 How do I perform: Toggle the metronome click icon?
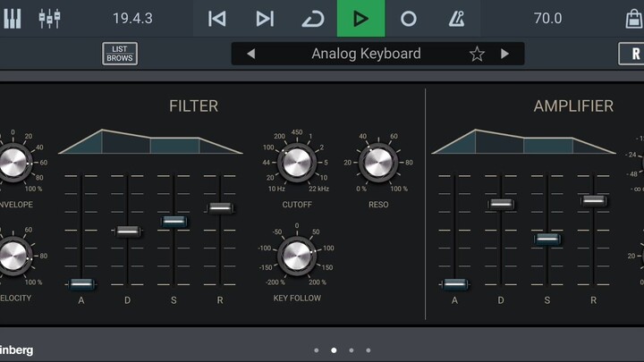[x=456, y=19]
